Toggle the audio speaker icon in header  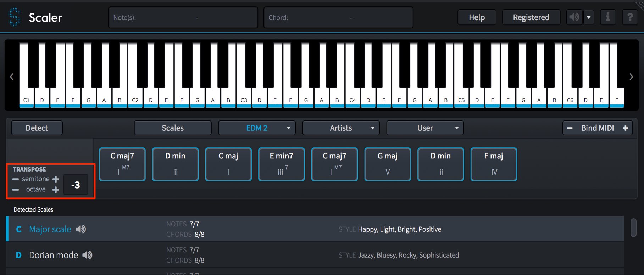point(574,17)
